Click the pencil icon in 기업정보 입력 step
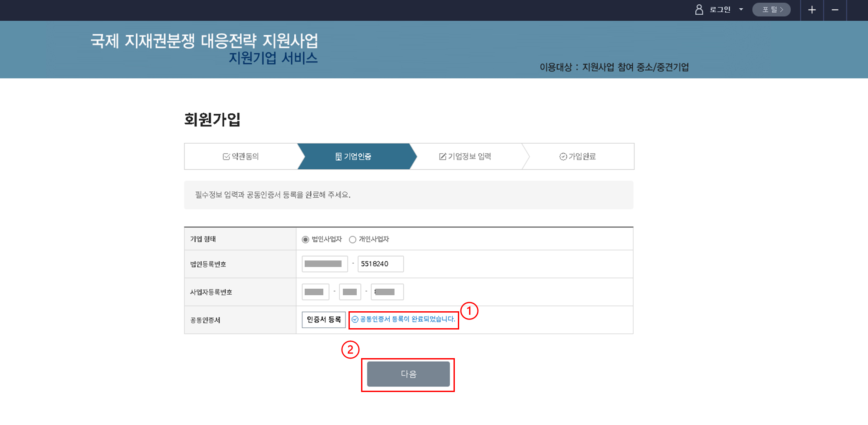Image resolution: width=868 pixels, height=425 pixels. point(442,157)
